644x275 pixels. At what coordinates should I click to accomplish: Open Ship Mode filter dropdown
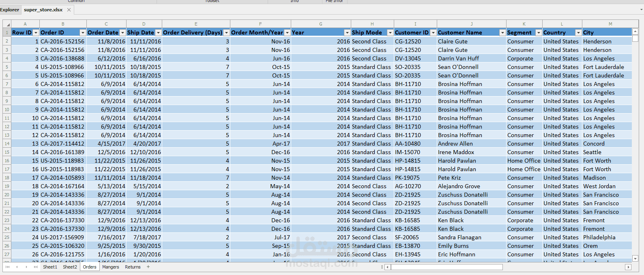(x=390, y=32)
